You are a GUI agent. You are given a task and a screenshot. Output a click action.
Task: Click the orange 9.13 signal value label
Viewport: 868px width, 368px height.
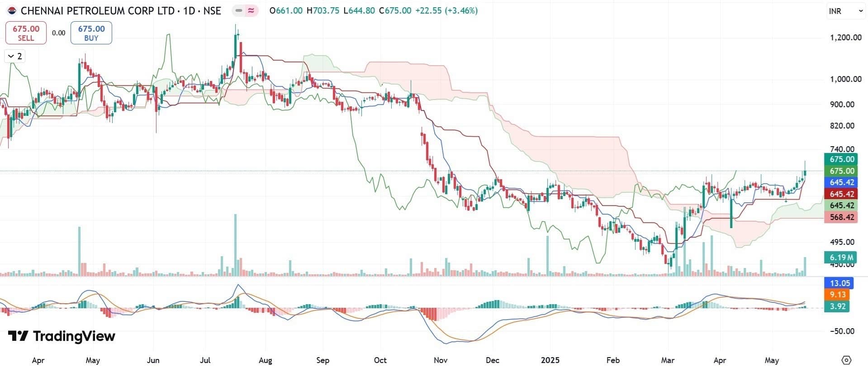point(837,295)
